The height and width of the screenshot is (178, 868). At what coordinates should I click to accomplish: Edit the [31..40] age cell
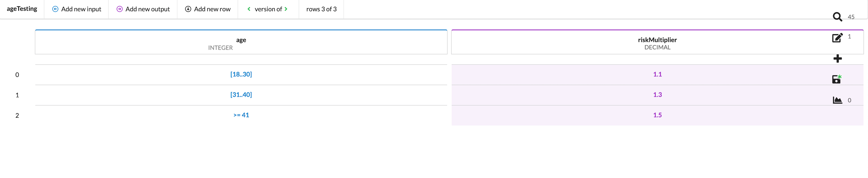241,95
